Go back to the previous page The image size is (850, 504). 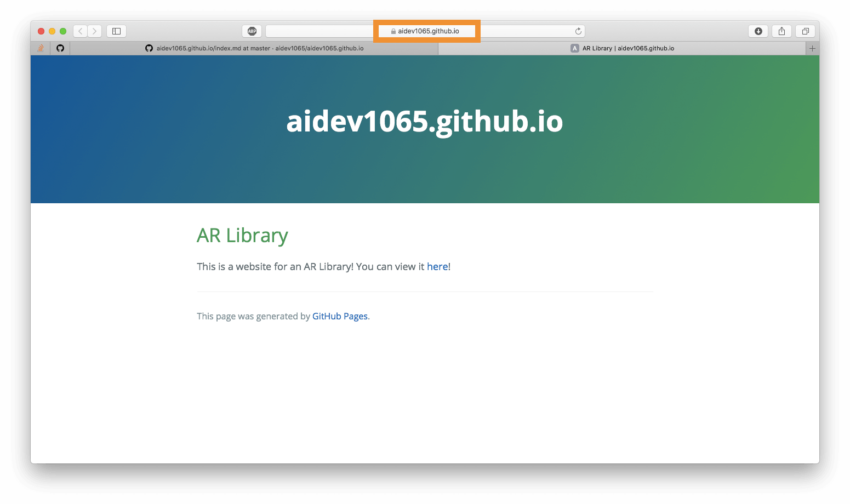point(81,31)
